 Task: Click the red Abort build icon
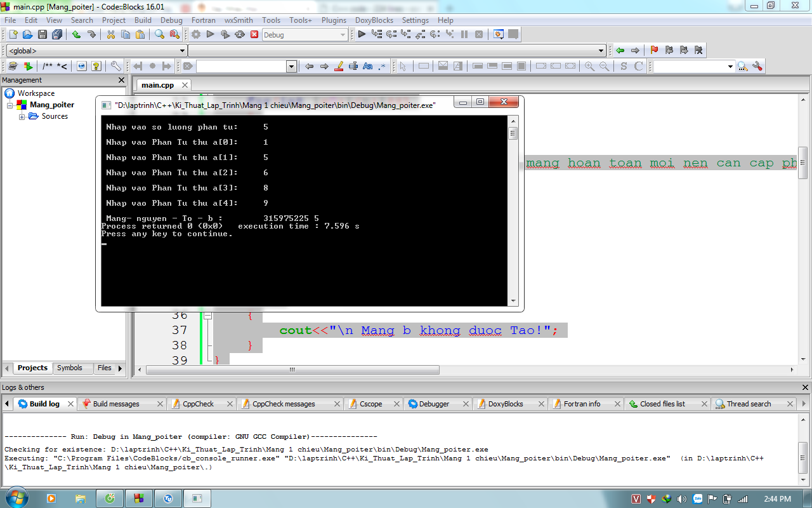[x=254, y=35]
